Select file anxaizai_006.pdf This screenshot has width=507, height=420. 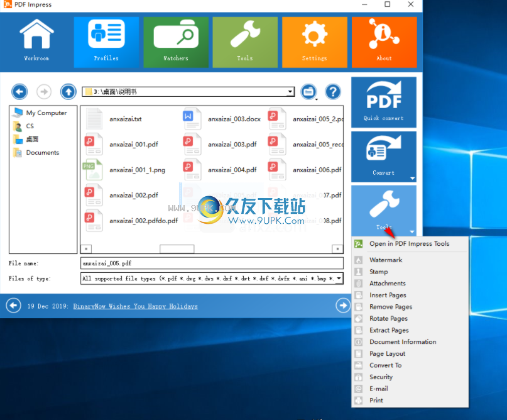point(317,170)
